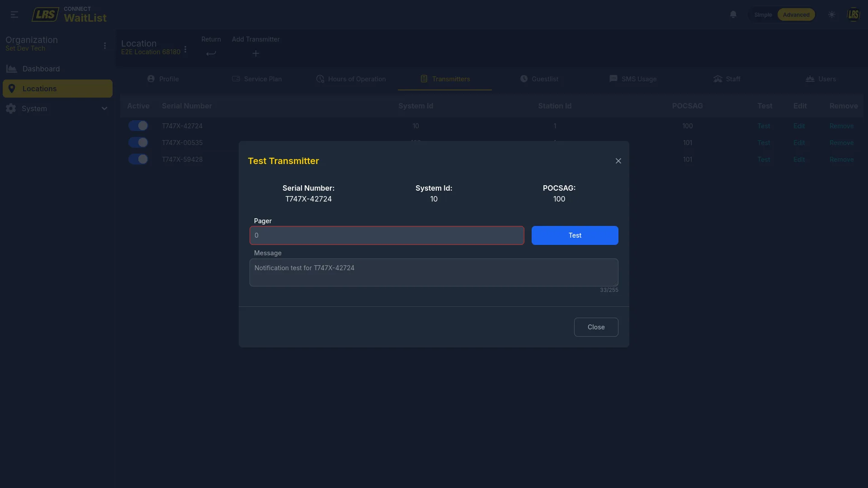Click the Close button in dialog
The width and height of the screenshot is (868, 488).
(x=596, y=327)
